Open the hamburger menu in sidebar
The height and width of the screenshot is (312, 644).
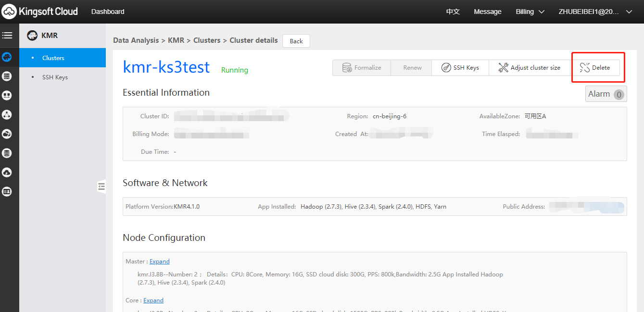(7, 36)
